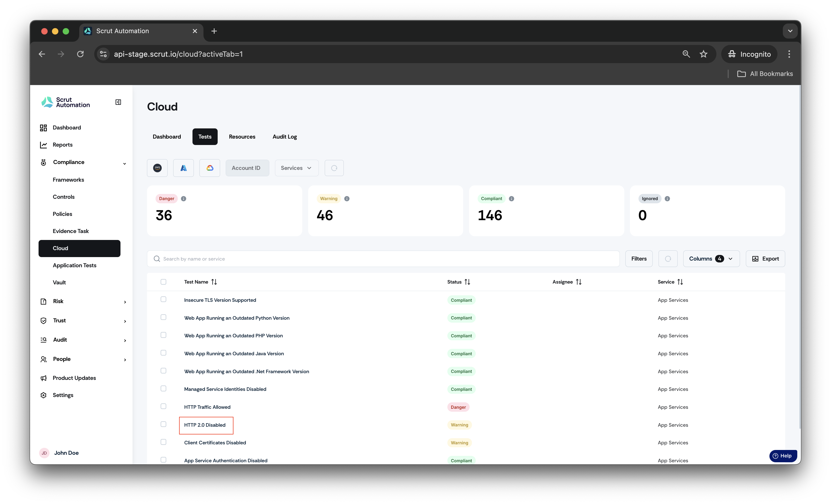This screenshot has height=504, width=831.
Task: Check the Outdated PHP Version row checkbox
Action: click(x=163, y=335)
